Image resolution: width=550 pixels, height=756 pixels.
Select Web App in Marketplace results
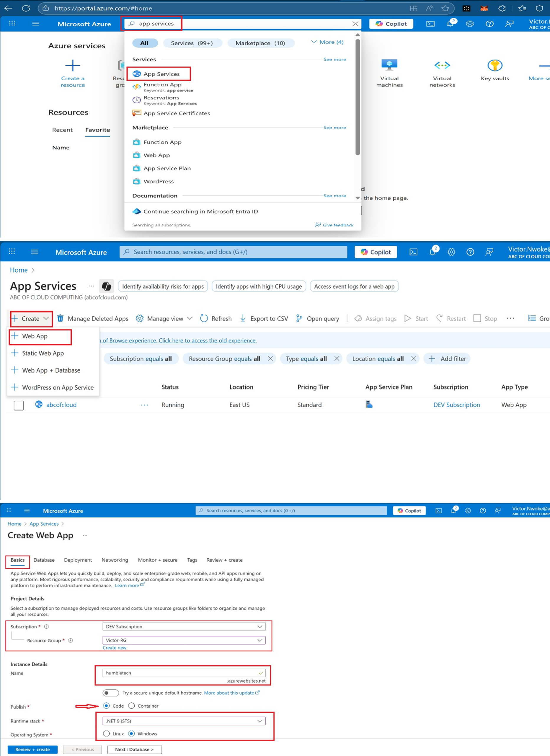point(156,155)
